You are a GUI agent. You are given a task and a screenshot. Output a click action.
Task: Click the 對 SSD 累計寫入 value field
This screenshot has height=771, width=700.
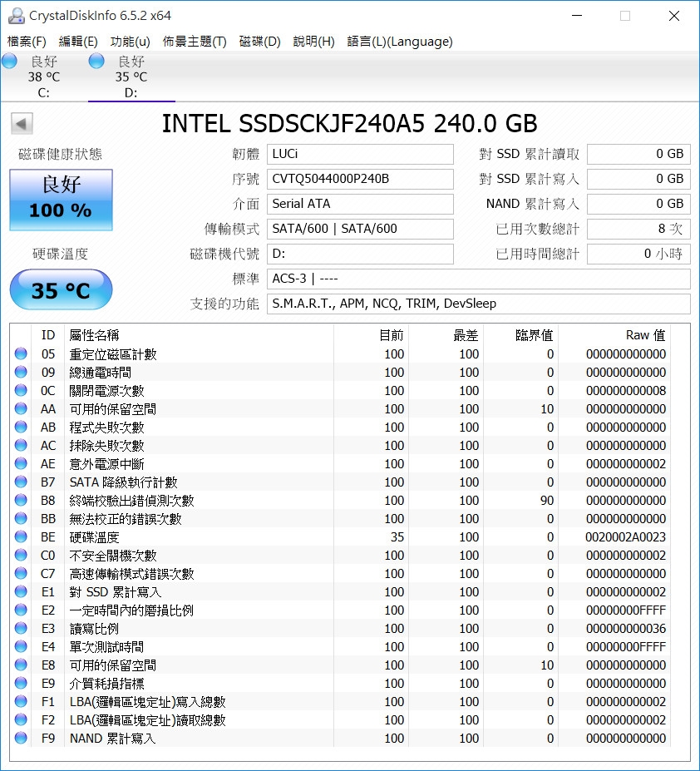point(638,179)
